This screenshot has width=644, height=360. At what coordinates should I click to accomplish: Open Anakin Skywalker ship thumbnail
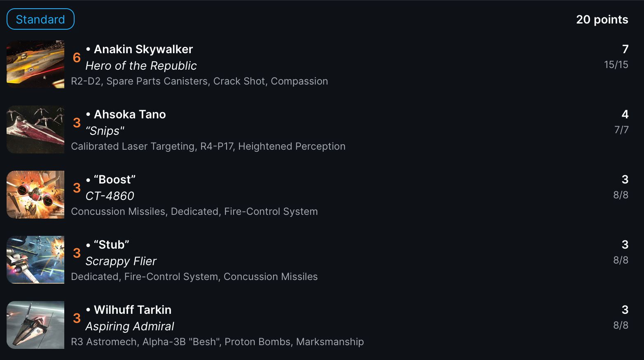tap(35, 64)
